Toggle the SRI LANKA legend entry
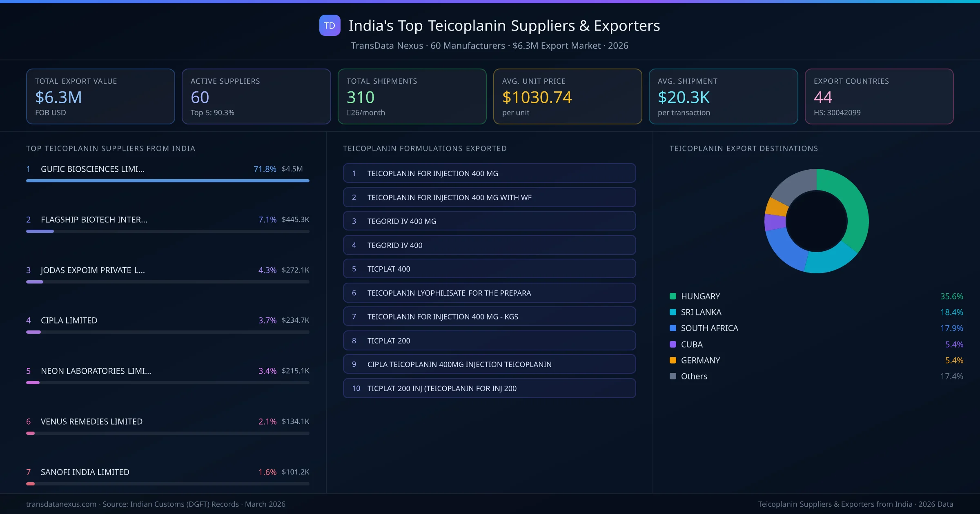 click(701, 312)
